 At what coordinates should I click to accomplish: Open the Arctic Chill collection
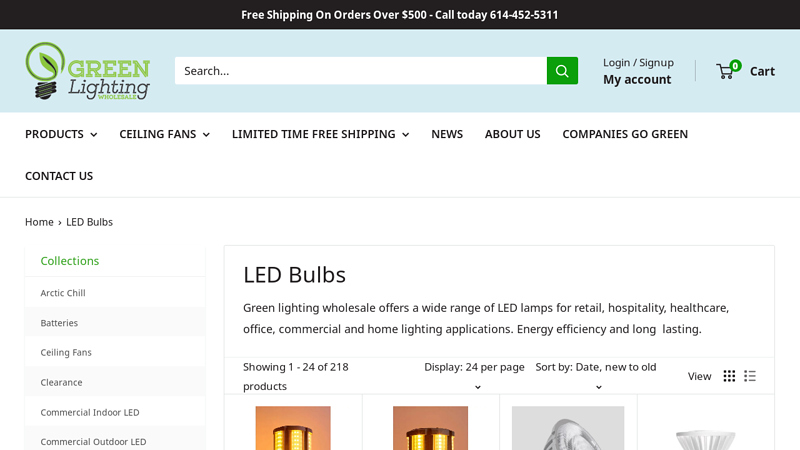63,293
